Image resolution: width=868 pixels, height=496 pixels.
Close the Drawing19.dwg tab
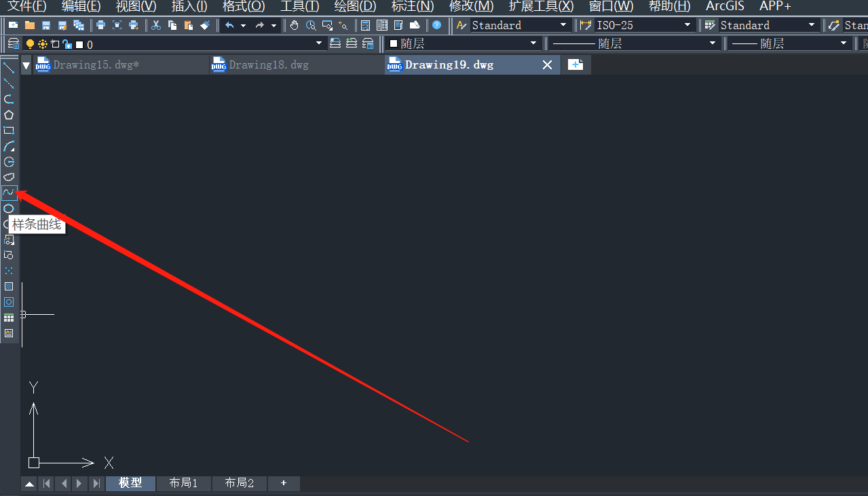point(548,65)
